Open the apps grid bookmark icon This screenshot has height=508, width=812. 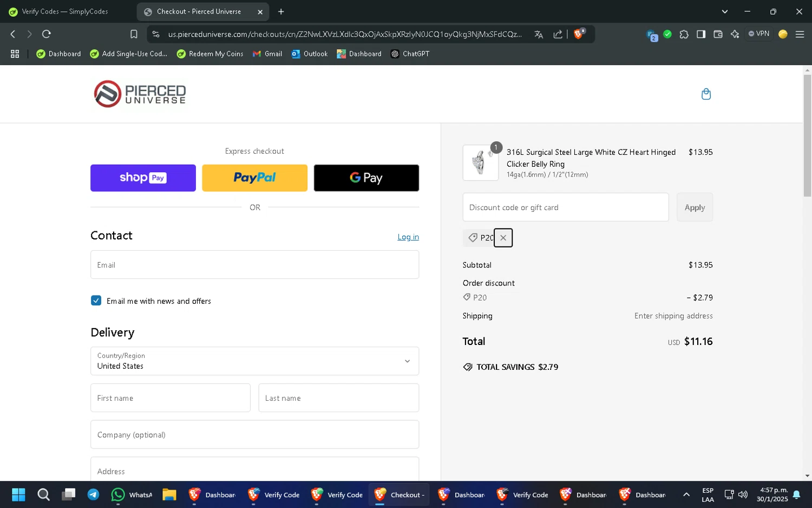15,54
